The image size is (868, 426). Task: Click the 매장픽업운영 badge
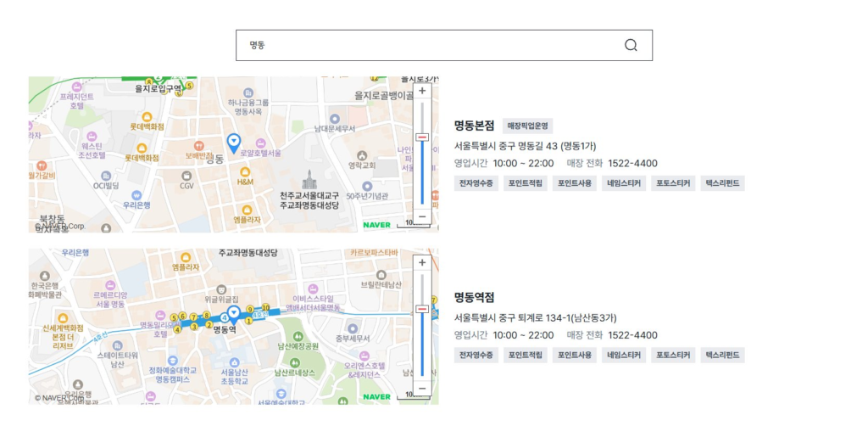(x=527, y=126)
